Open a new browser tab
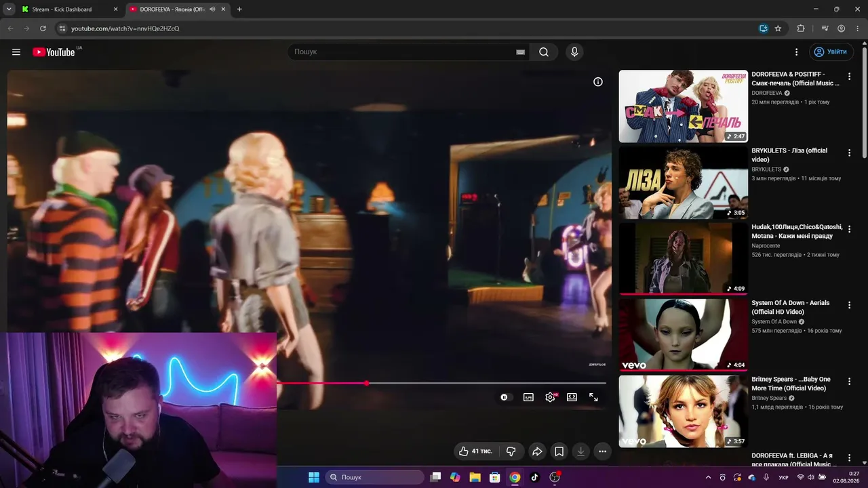Image resolution: width=868 pixels, height=488 pixels. [x=239, y=9]
